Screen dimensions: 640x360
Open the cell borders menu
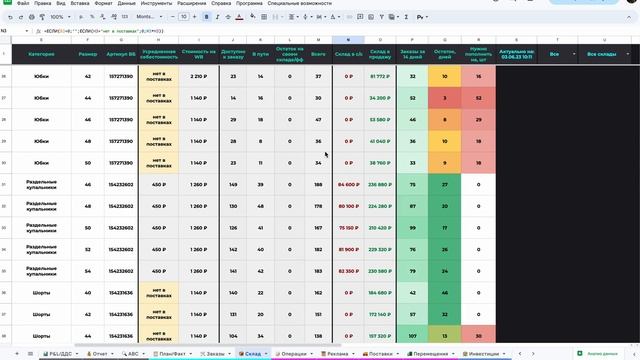click(x=264, y=17)
